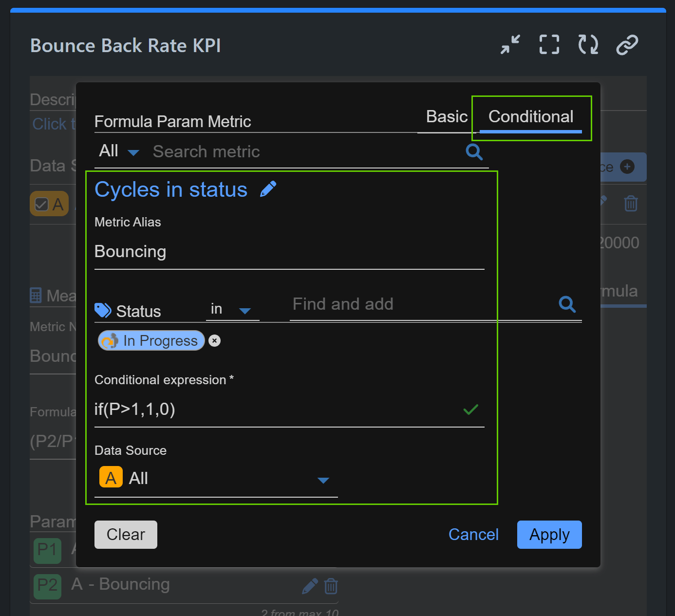675x616 pixels.
Task: Edit the Cycles in status metric name
Action: coord(268,188)
